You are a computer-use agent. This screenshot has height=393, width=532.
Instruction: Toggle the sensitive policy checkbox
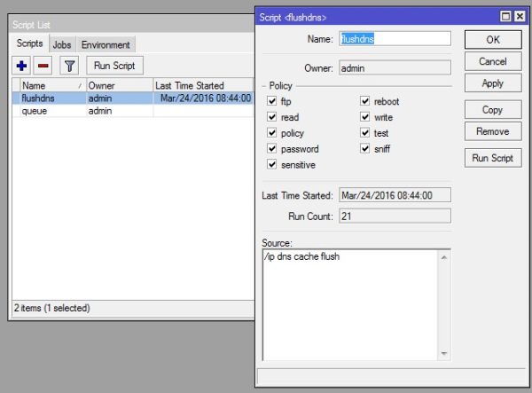(x=272, y=164)
